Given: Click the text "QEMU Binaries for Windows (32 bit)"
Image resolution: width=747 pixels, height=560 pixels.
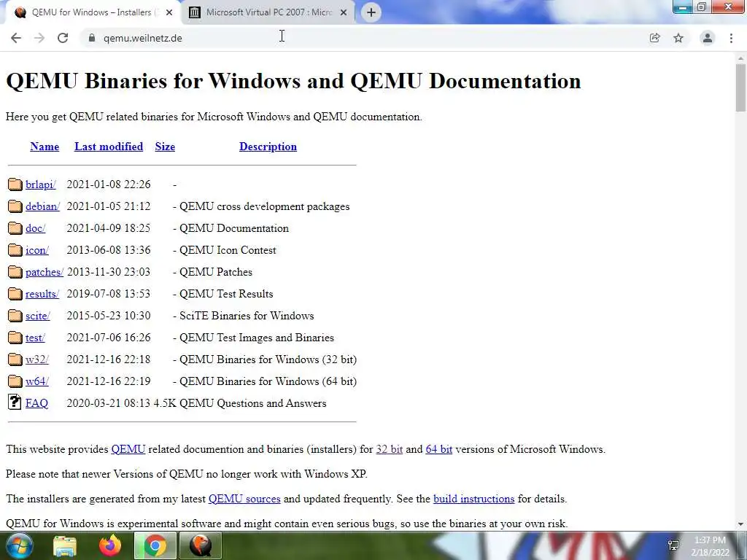Looking at the screenshot, I should coord(268,359).
